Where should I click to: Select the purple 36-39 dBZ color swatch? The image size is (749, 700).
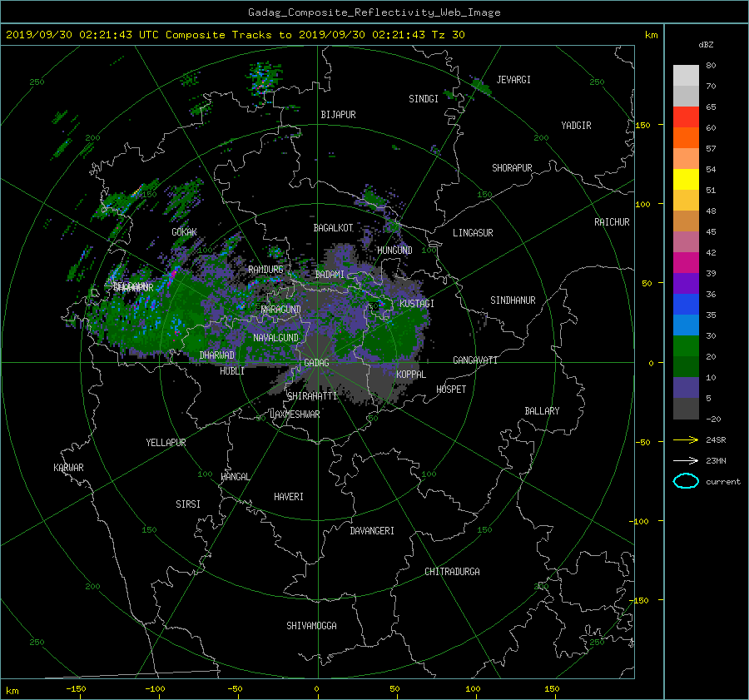686,283
